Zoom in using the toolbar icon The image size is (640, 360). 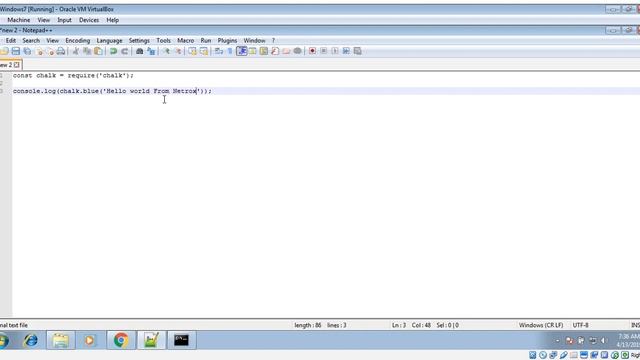point(166,51)
